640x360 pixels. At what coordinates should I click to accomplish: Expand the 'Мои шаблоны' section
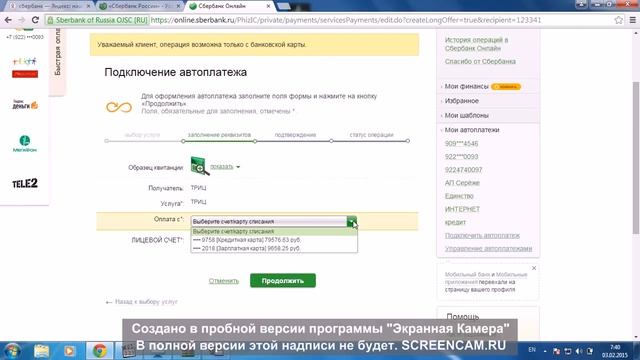pyautogui.click(x=466, y=116)
